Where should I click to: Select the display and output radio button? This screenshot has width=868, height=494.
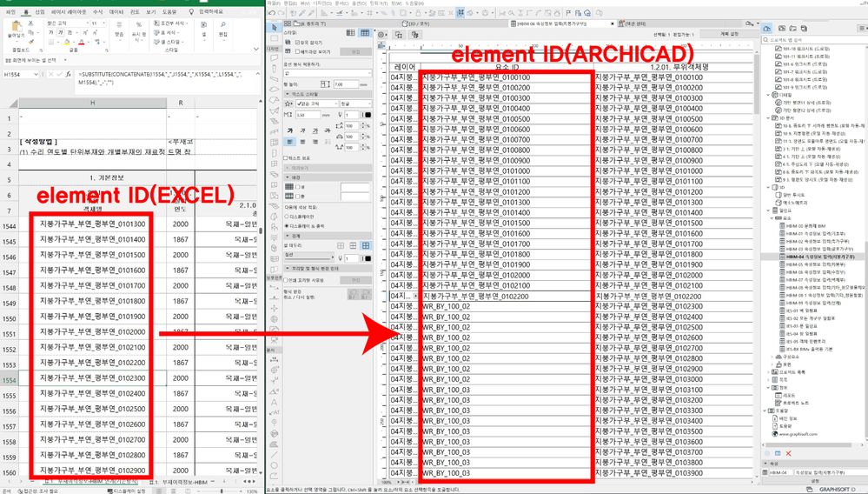pos(287,226)
